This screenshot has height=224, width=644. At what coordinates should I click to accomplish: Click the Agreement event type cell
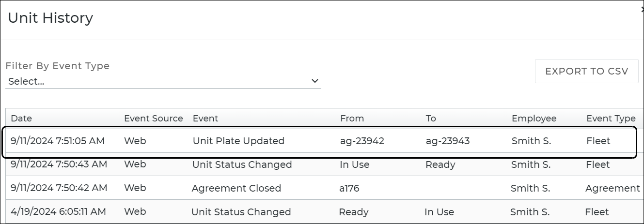(612, 188)
